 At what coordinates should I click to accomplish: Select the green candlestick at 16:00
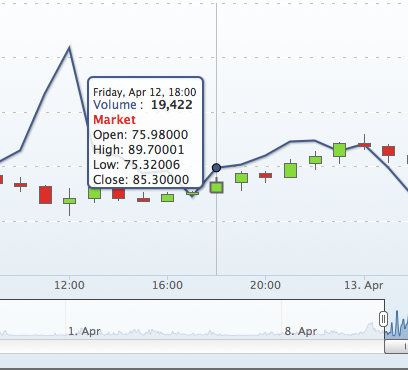tap(167, 198)
